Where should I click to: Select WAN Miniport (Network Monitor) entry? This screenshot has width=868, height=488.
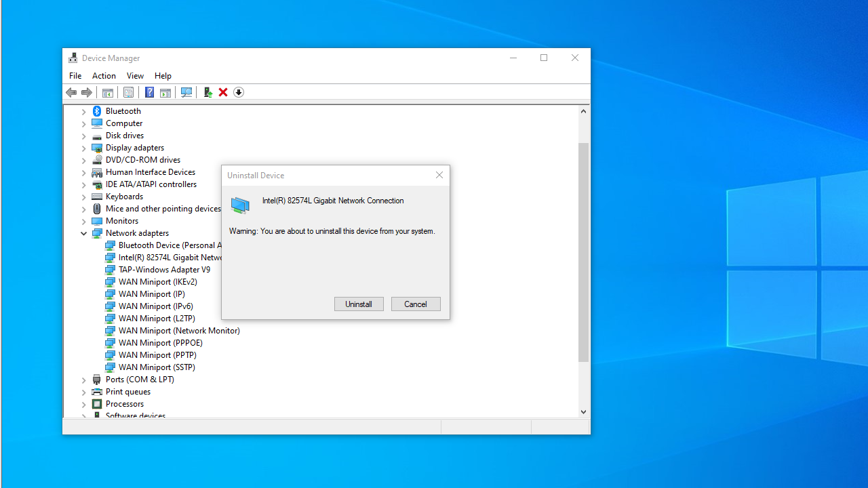[179, 331]
